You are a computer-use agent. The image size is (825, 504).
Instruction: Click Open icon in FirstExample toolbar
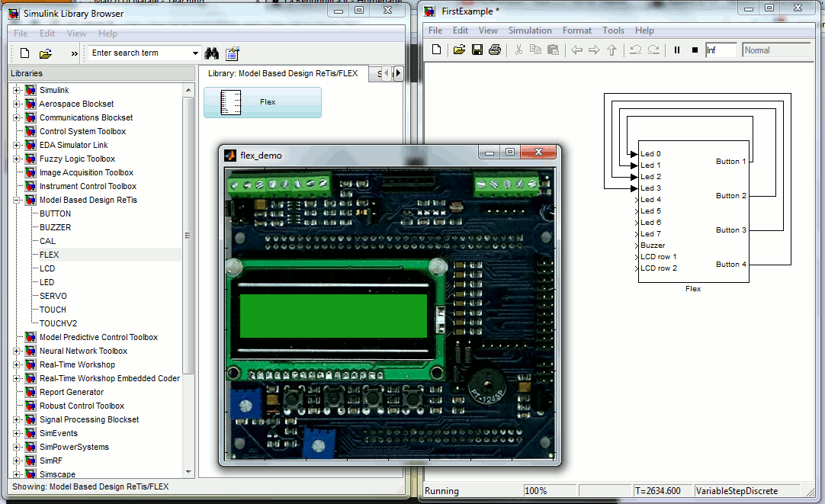pos(459,50)
